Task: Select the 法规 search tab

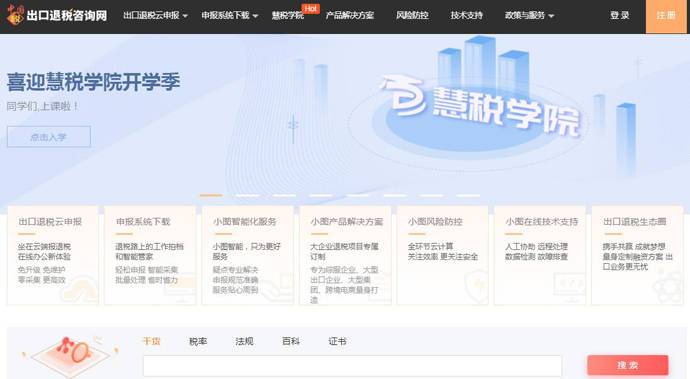Action: click(x=244, y=341)
